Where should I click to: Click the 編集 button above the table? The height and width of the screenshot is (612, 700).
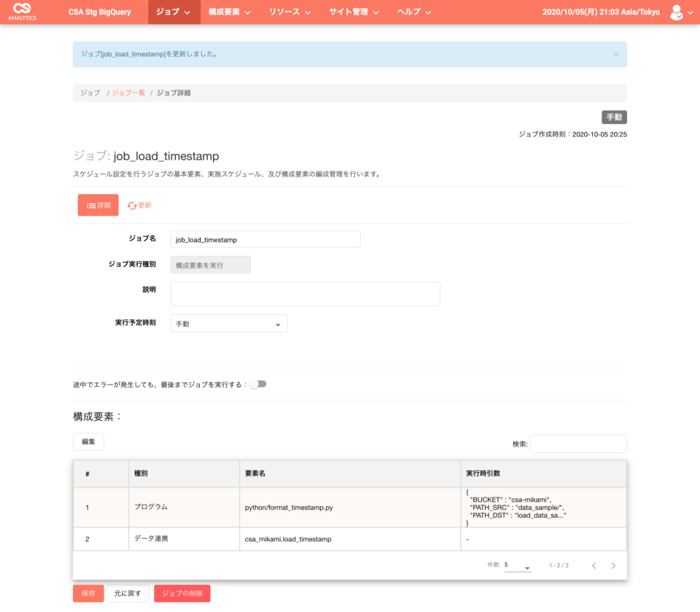(87, 441)
